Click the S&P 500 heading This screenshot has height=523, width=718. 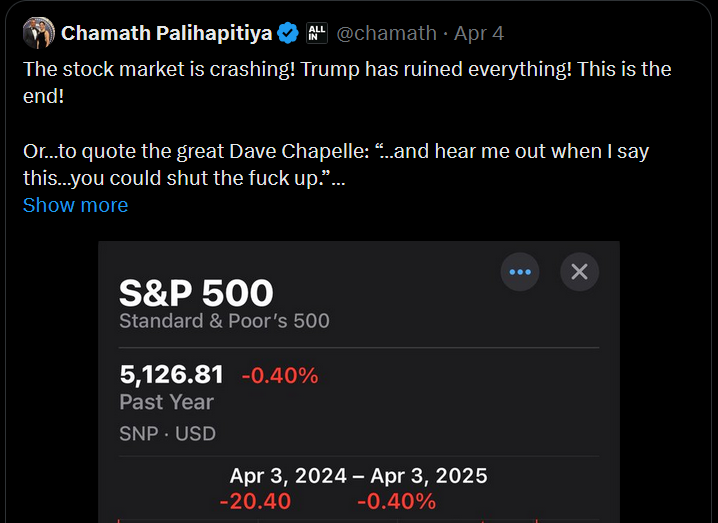196,293
